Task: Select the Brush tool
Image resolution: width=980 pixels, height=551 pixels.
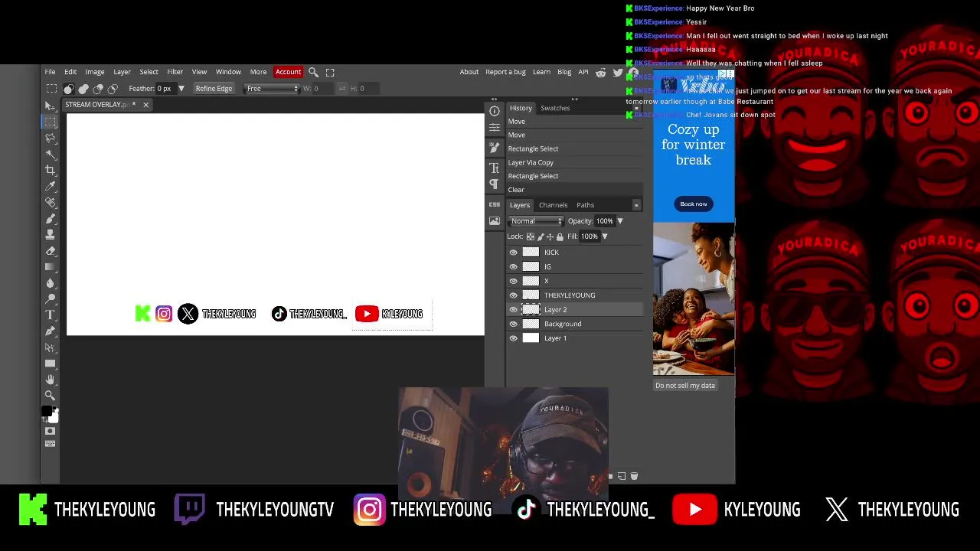Action: pos(50,218)
